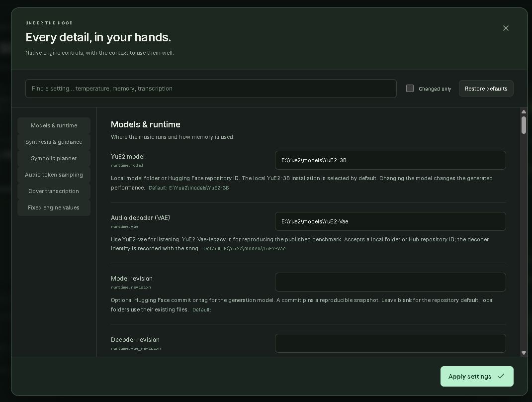Focus the Decoder revision input field
The image size is (532, 402).
390,343
